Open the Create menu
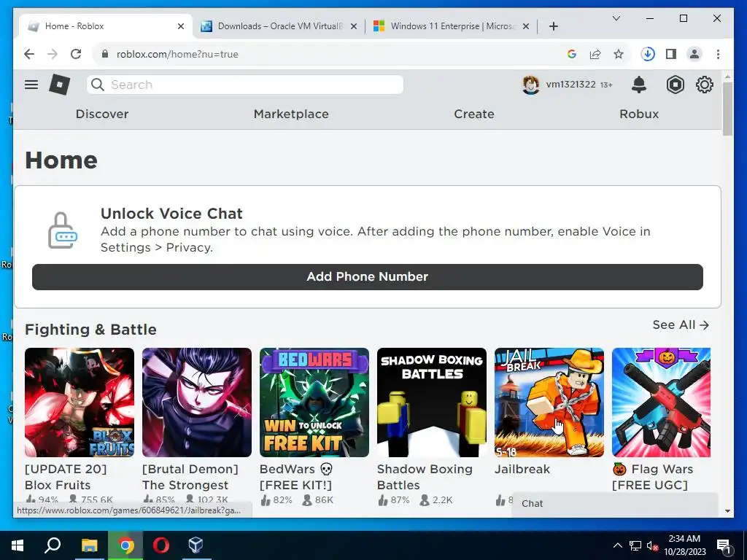This screenshot has height=560, width=747. pos(474,114)
